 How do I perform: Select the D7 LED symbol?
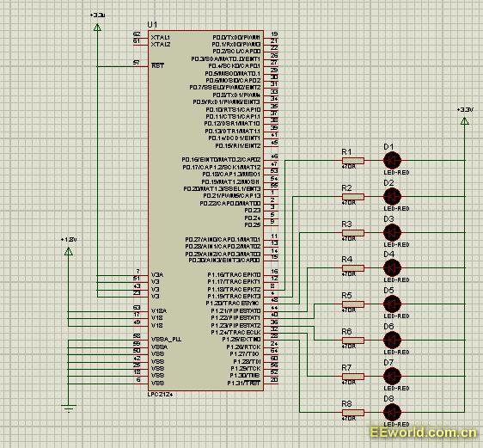(392, 376)
